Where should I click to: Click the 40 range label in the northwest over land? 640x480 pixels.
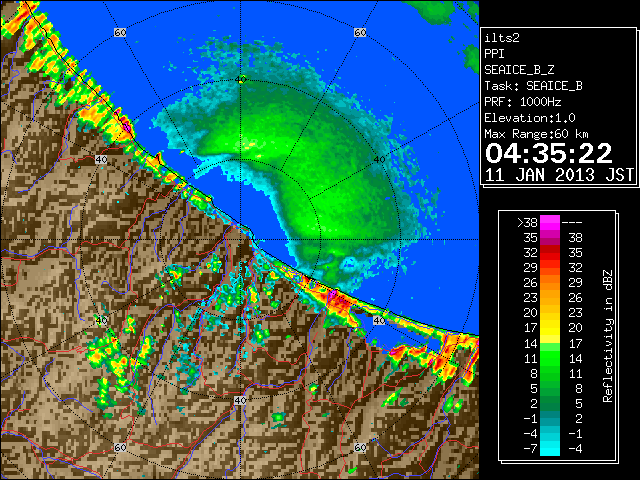coord(101,159)
